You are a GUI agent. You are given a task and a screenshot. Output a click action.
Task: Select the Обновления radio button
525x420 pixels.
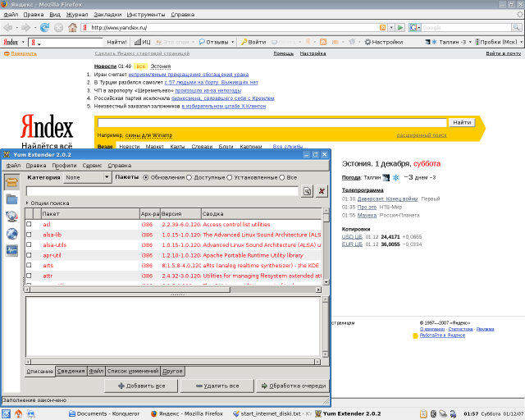(146, 177)
